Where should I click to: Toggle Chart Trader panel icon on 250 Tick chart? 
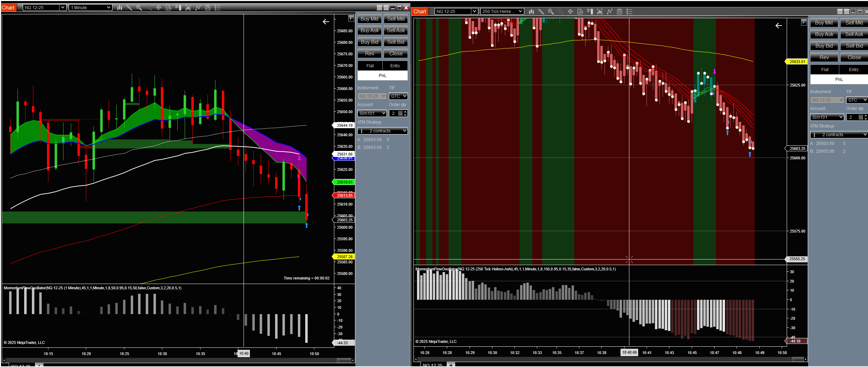pyautogui.click(x=590, y=12)
